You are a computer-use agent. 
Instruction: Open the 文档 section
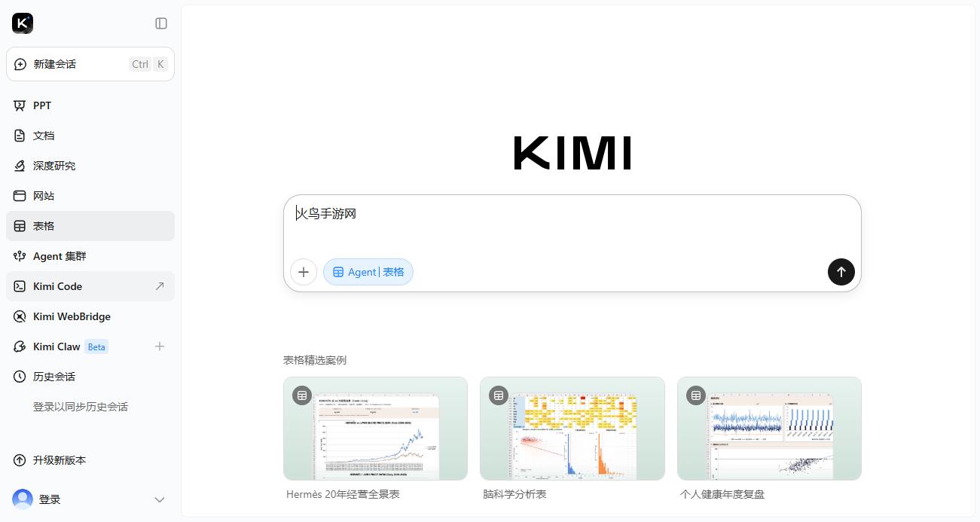click(90, 136)
